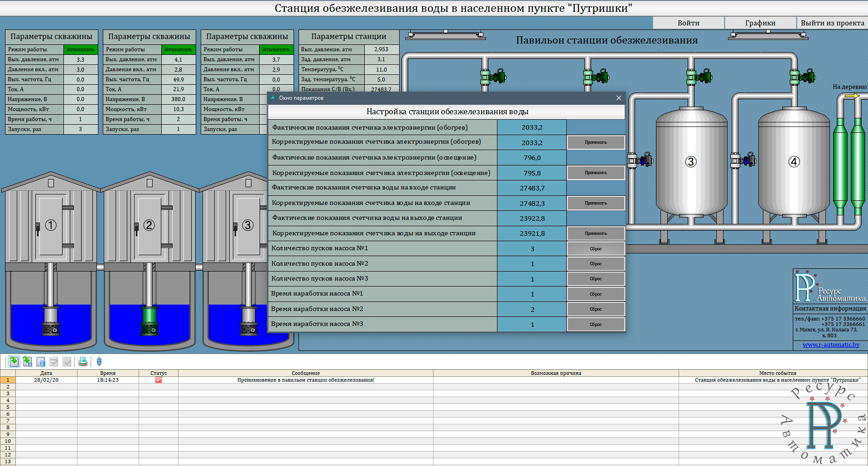Click Выйти из проекта button
The width and height of the screenshot is (868, 466).
(x=832, y=23)
